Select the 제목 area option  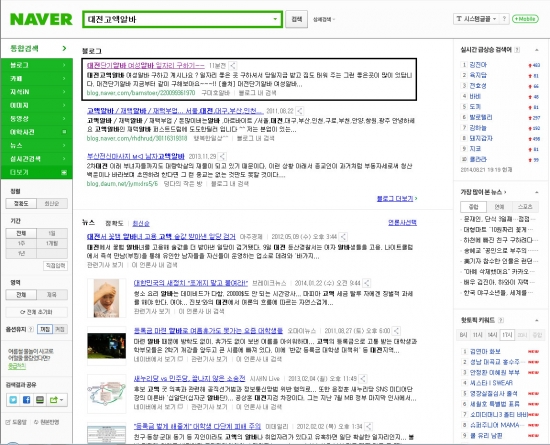click(52, 295)
